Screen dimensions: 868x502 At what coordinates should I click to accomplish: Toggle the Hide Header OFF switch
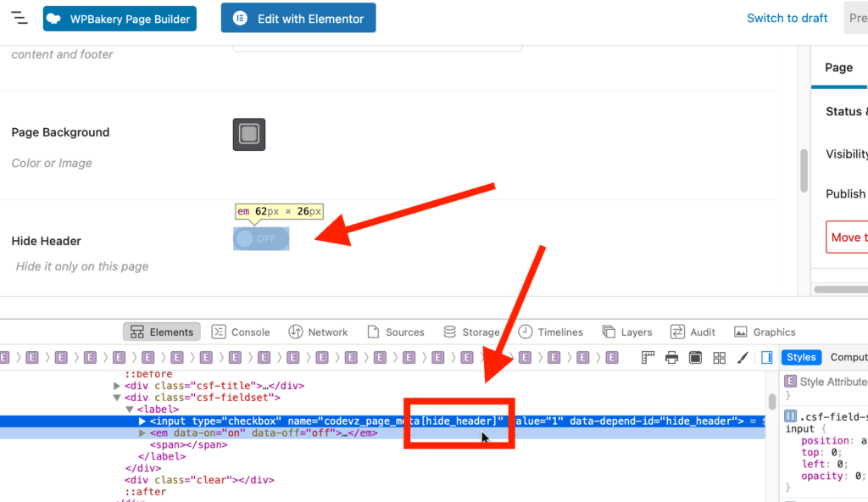260,238
